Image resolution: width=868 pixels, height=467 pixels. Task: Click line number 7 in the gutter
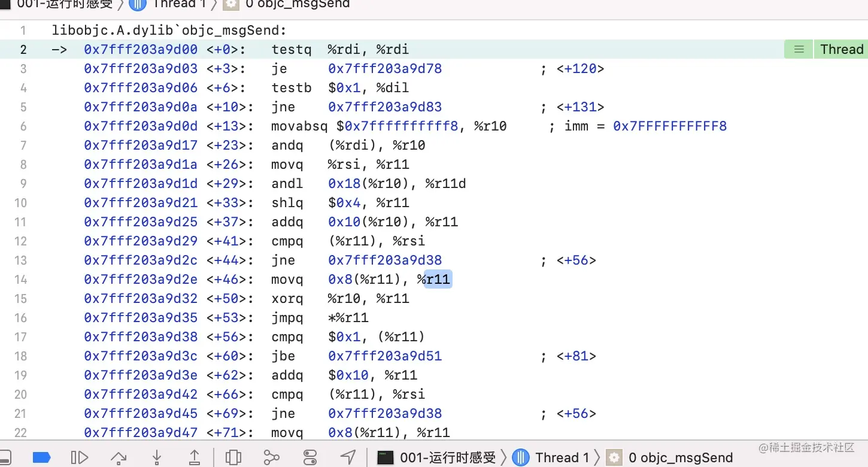coord(23,145)
